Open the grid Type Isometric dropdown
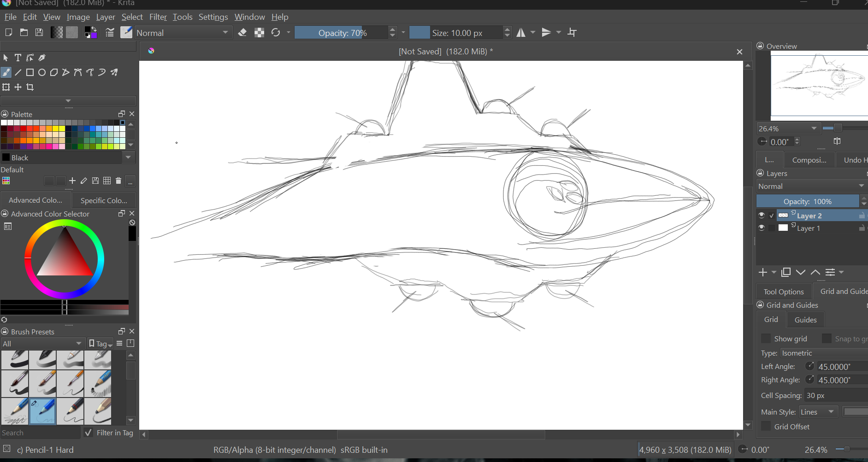868x462 pixels. [823, 353]
